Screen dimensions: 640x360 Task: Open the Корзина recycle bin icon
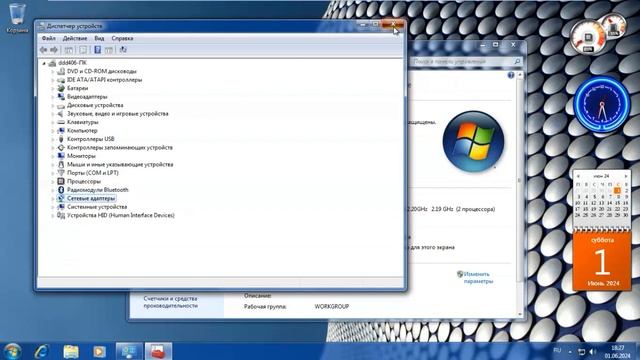(17, 18)
